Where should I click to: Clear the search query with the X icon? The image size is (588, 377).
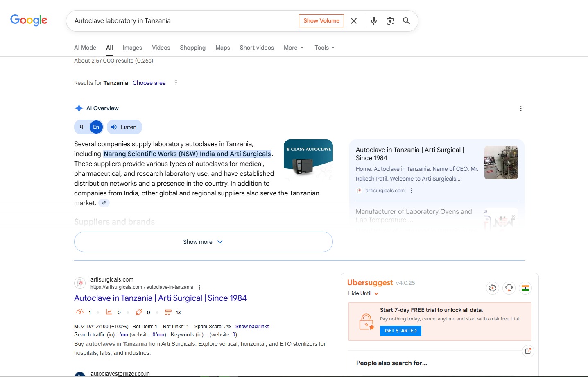point(354,21)
